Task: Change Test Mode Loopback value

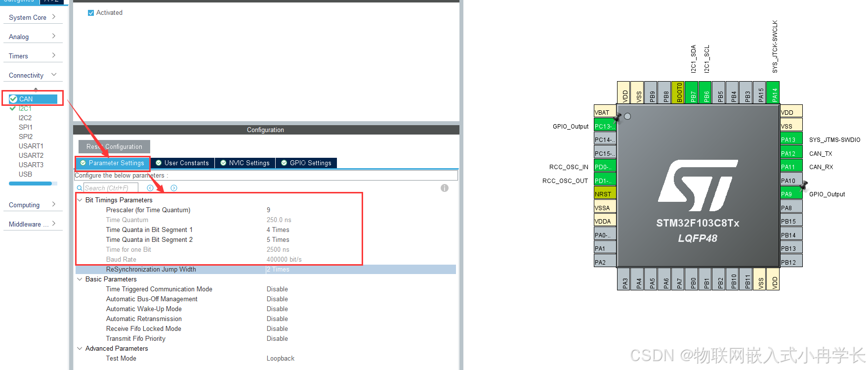Action: 281,358
